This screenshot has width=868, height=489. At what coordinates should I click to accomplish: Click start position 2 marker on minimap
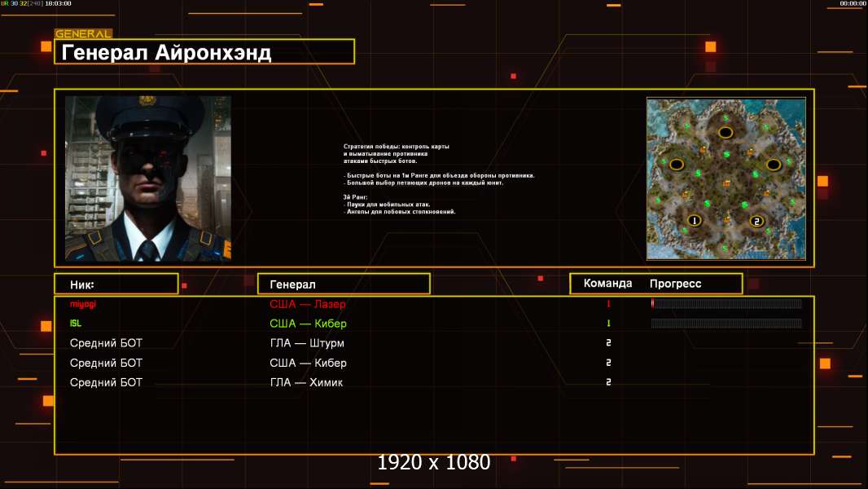[x=756, y=221]
